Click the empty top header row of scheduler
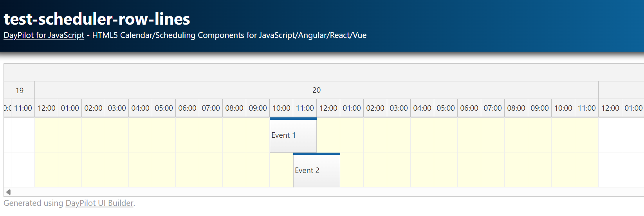This screenshot has height=216, width=644. [323, 72]
